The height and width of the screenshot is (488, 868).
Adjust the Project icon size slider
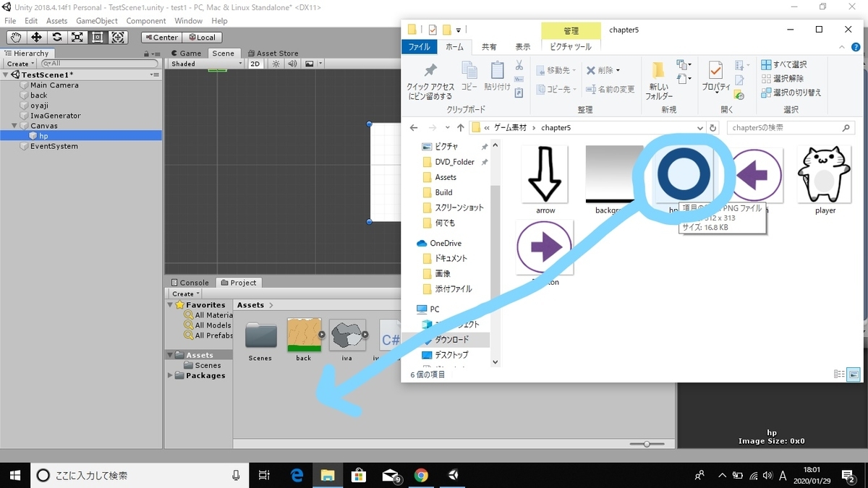click(646, 444)
